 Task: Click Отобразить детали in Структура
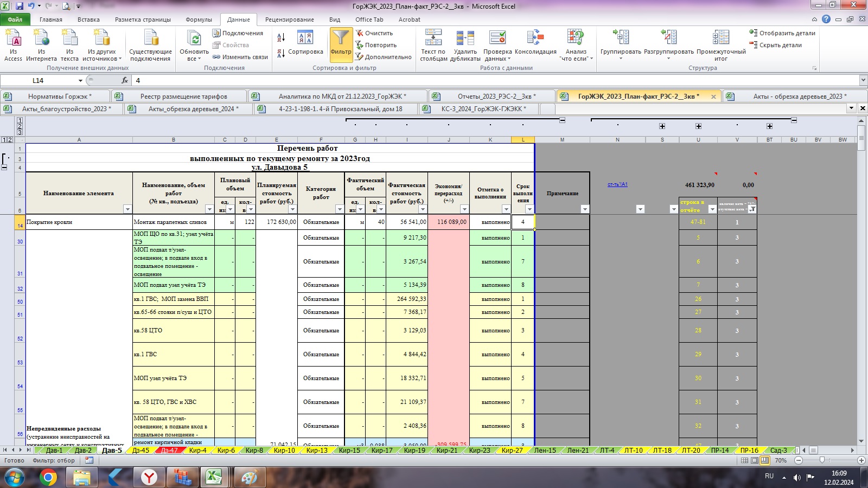(782, 33)
